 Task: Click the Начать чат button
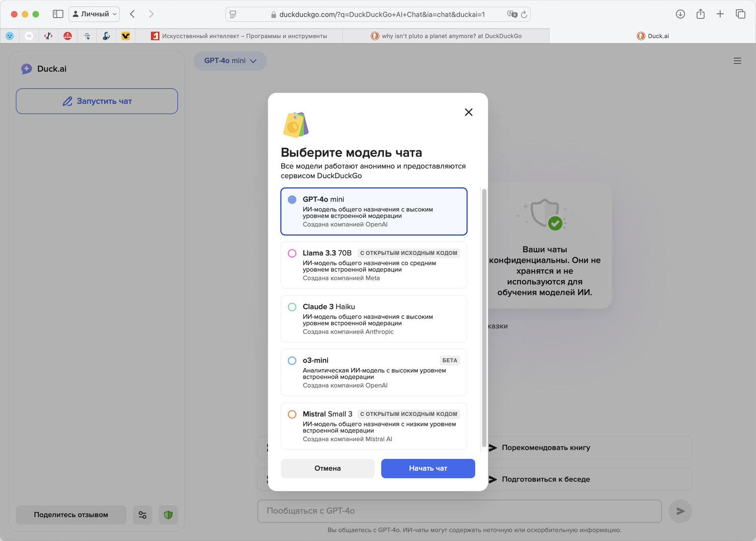click(x=428, y=468)
